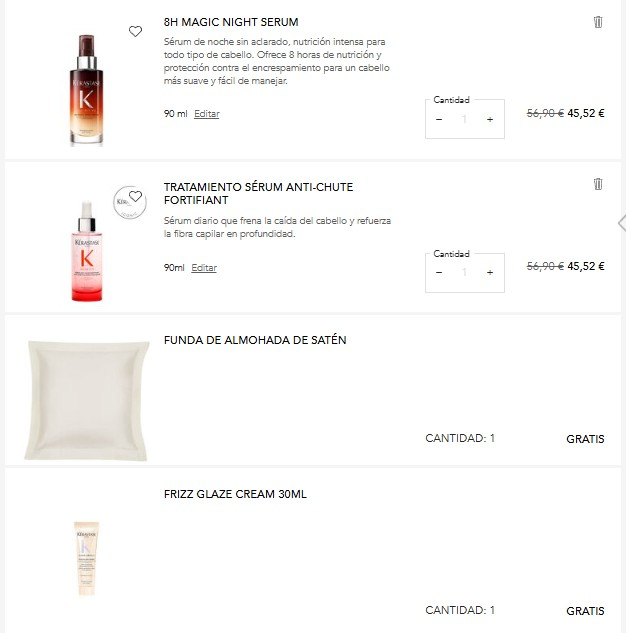Decrease quantity of Anti-Chute Fortifiant serum
The height and width of the screenshot is (633, 626).
(x=439, y=273)
